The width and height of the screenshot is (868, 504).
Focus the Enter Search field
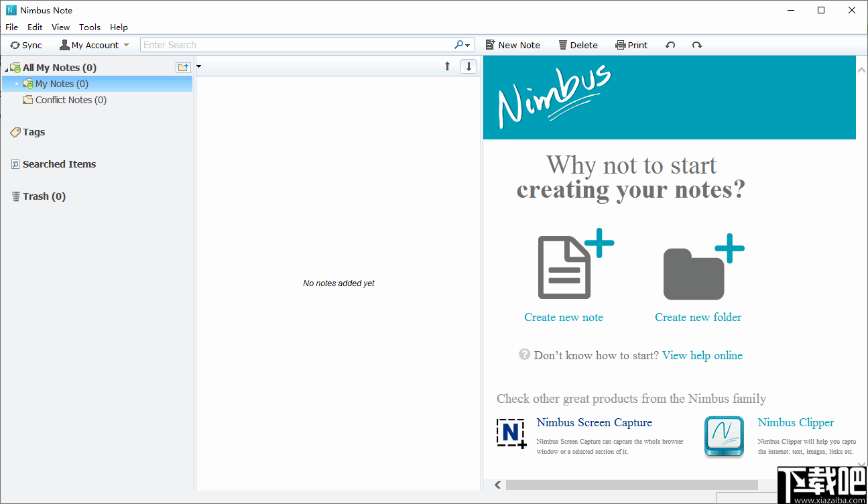297,45
